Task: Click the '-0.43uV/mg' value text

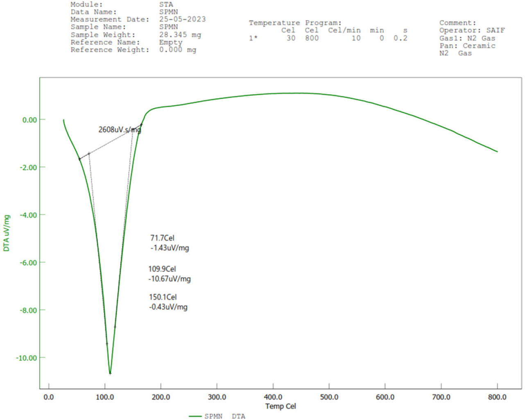Action: tap(168, 307)
